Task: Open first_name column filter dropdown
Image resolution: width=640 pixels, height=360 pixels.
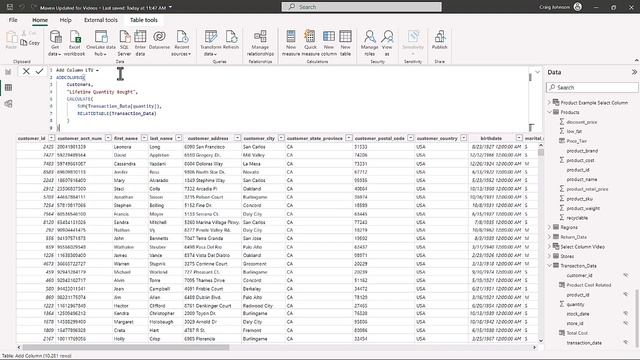Action: pos(144,138)
